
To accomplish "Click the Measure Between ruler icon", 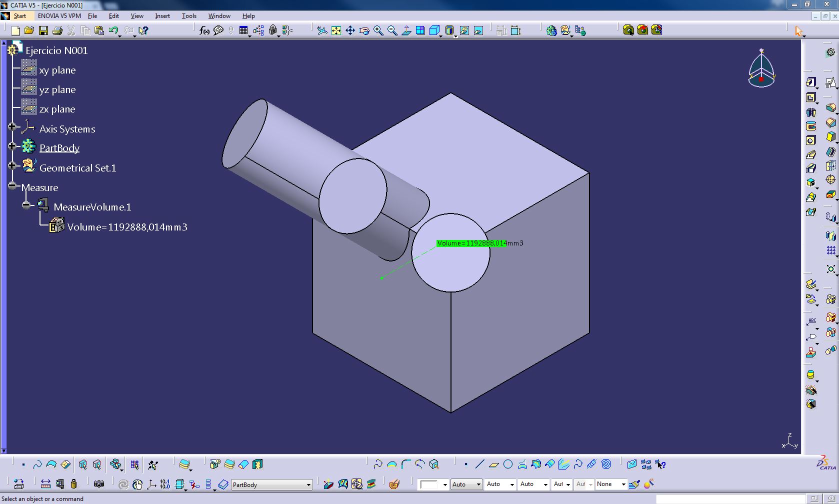I will pos(45,484).
